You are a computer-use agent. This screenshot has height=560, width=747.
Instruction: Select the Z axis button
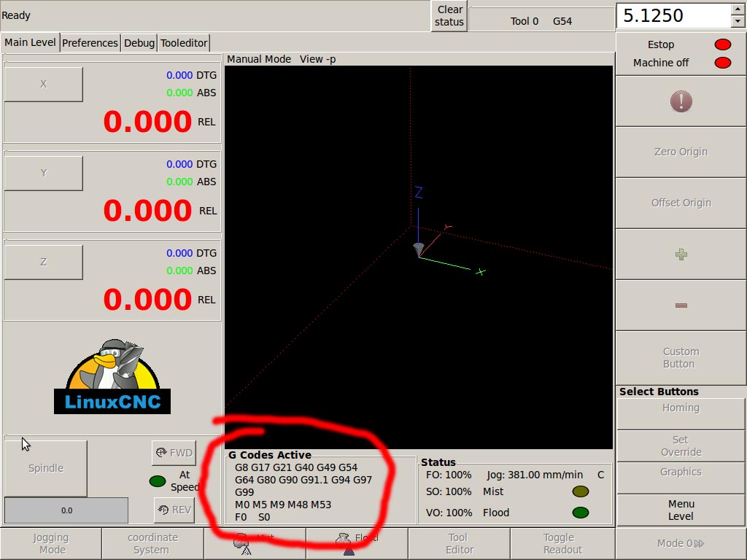(43, 262)
